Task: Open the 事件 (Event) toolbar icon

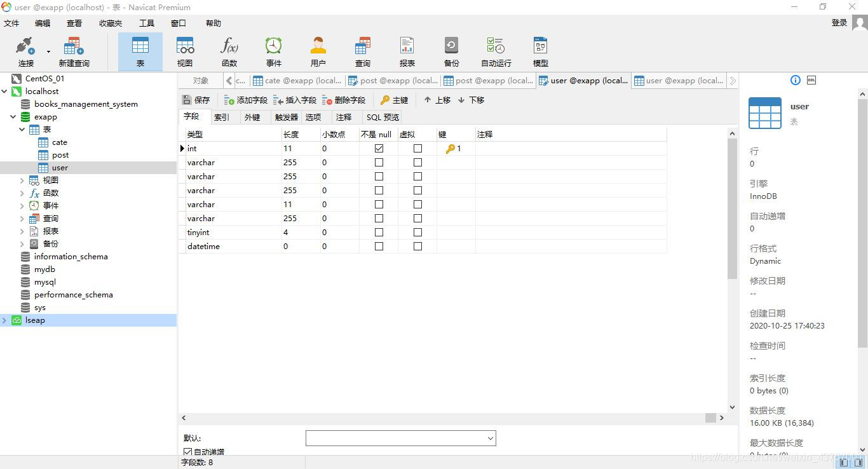Action: (274, 51)
